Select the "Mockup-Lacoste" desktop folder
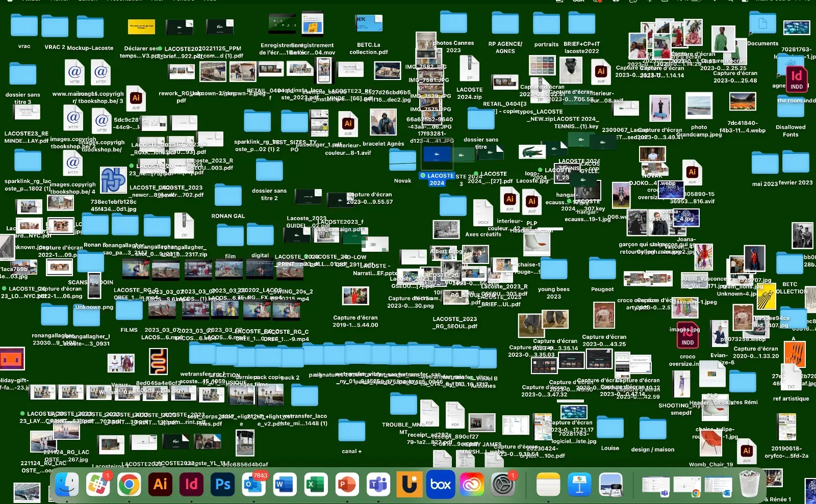 [x=90, y=28]
